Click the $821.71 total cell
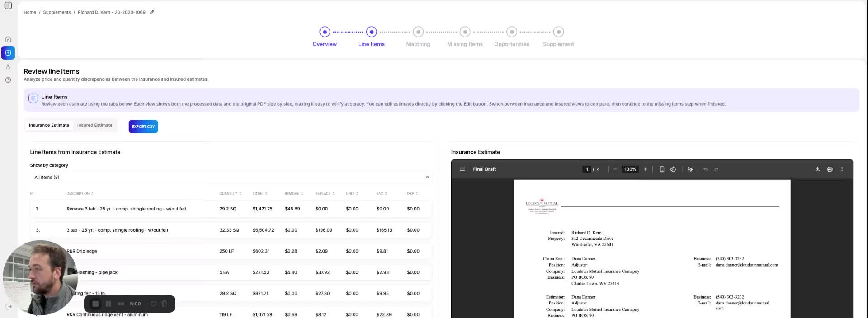 [260, 294]
